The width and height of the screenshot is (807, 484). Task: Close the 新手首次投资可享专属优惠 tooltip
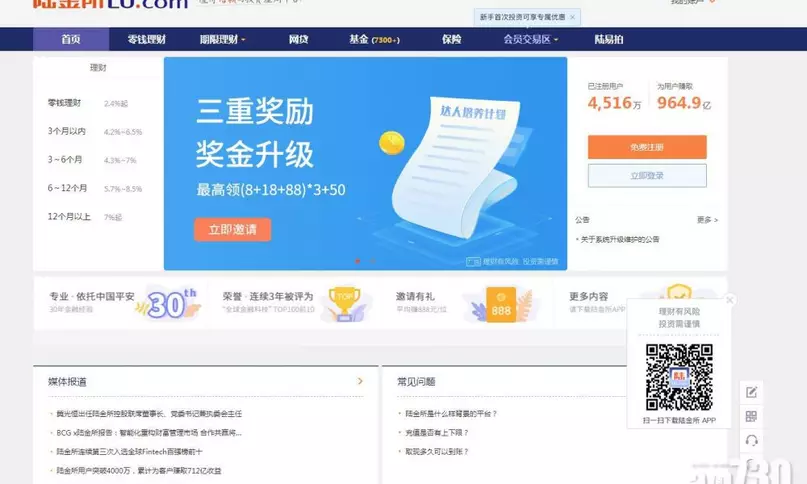coord(572,17)
